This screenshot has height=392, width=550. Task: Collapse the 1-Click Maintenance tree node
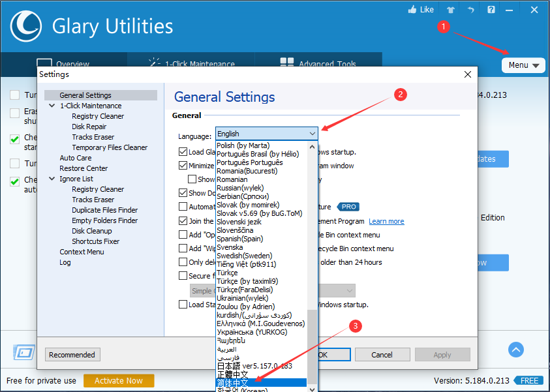pos(52,106)
